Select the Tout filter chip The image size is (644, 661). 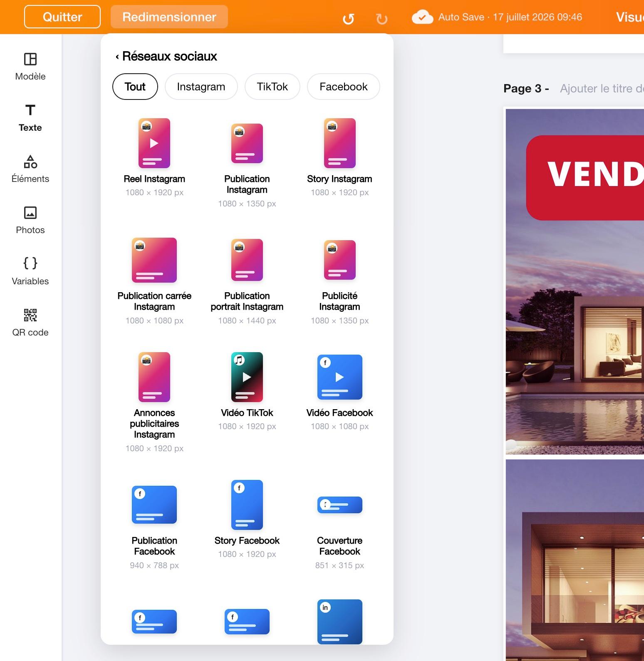(135, 87)
